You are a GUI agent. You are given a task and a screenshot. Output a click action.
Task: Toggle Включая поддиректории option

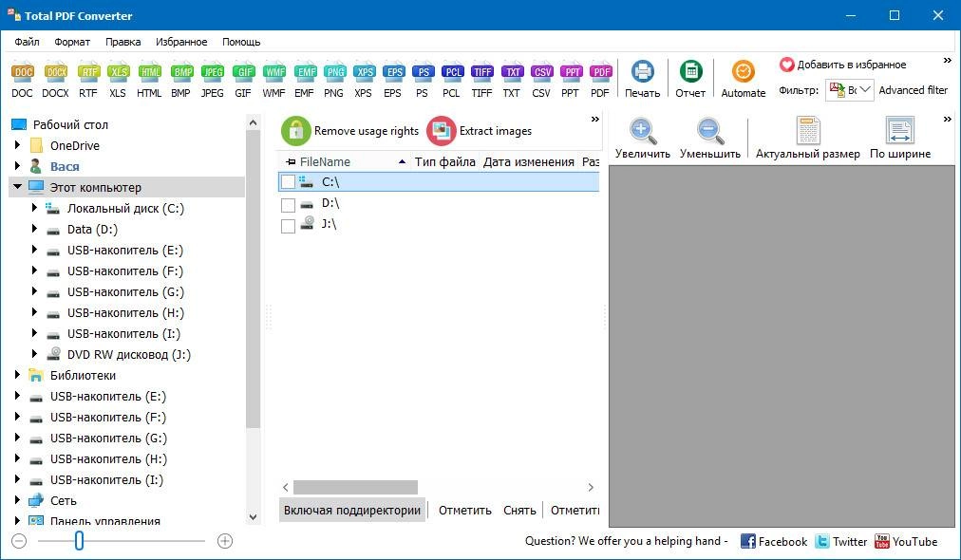[x=352, y=511]
